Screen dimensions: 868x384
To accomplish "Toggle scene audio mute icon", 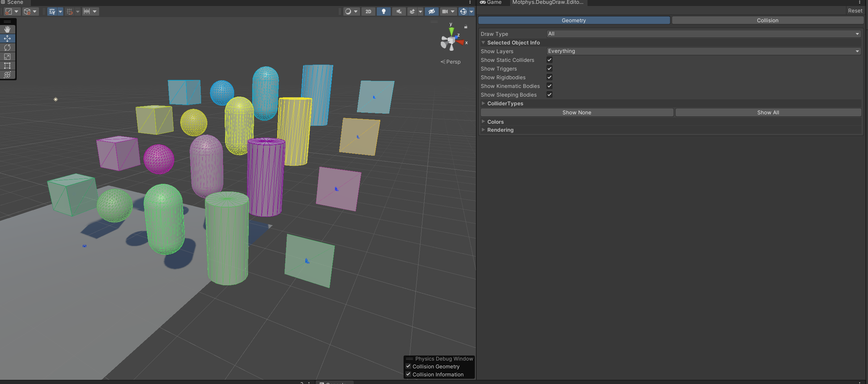I will coord(399,11).
